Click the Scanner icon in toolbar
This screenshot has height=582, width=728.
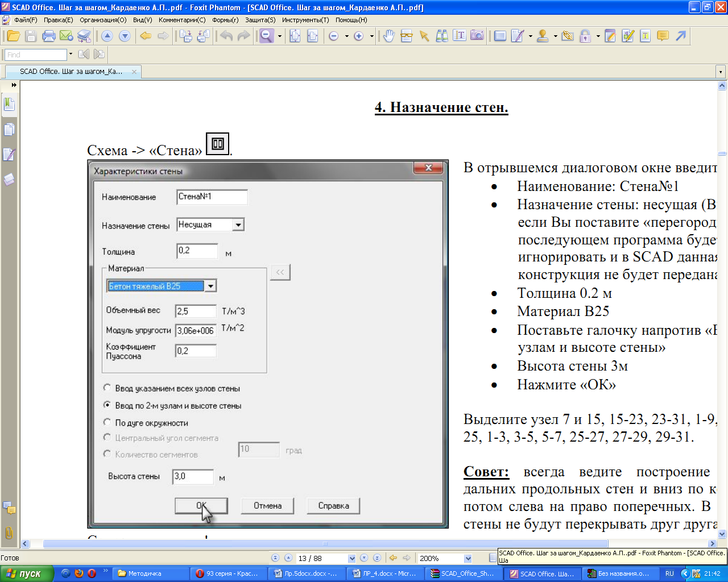pos(84,36)
